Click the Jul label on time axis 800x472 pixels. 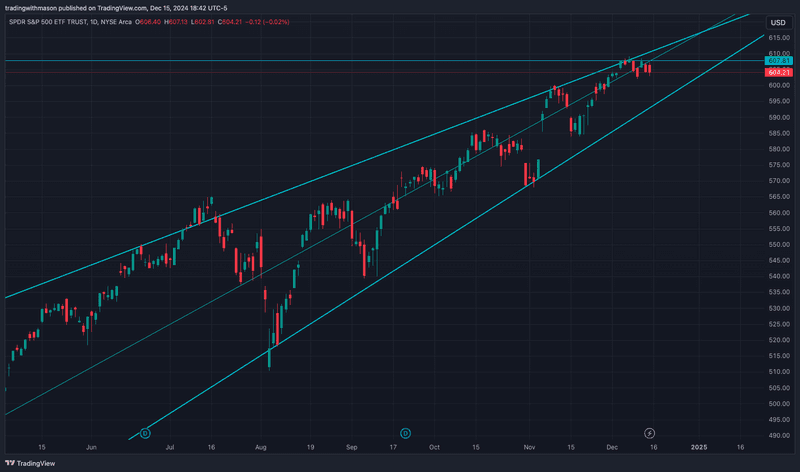point(170,448)
